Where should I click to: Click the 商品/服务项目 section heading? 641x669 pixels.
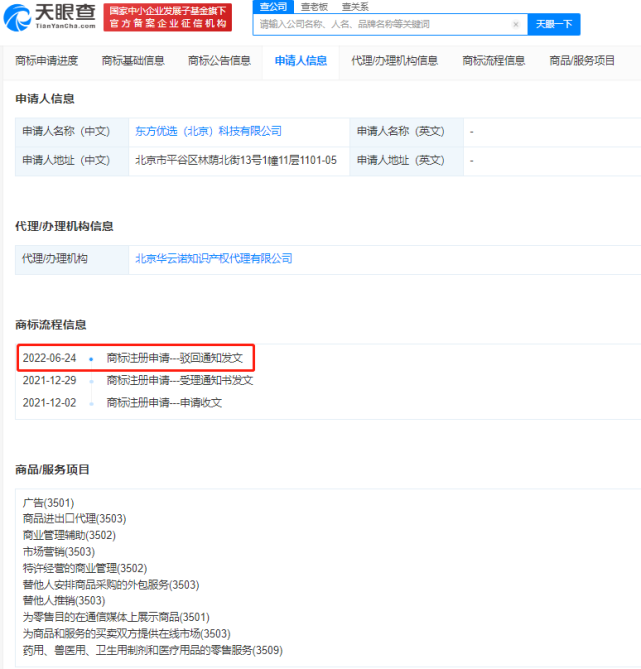point(52,470)
